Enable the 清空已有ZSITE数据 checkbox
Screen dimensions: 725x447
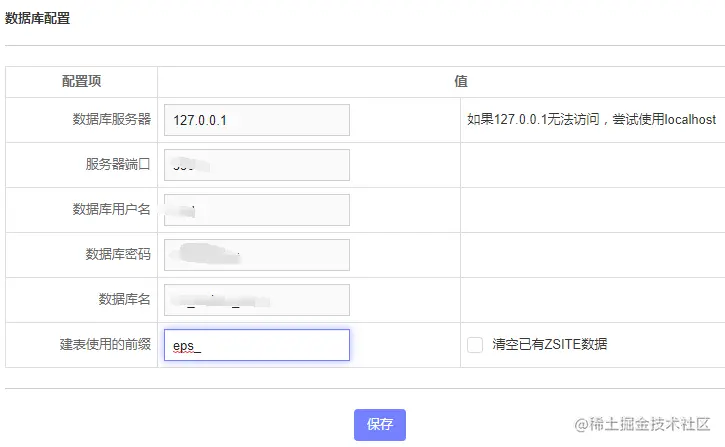(475, 345)
